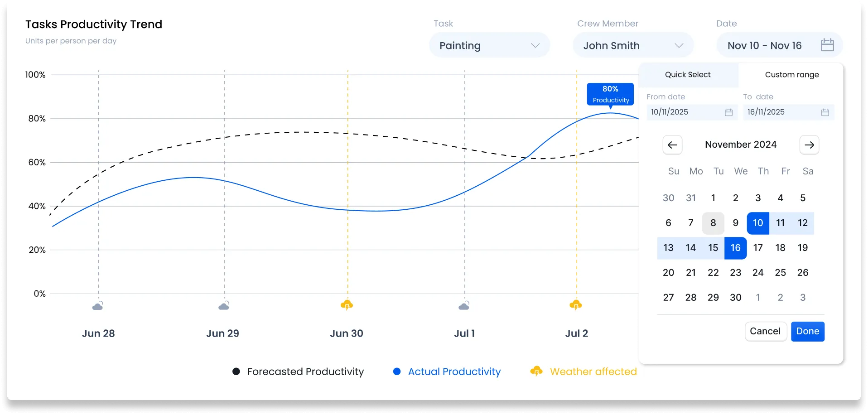The width and height of the screenshot is (868, 415).
Task: Click the calendar icon in the To date field
Action: tap(825, 112)
